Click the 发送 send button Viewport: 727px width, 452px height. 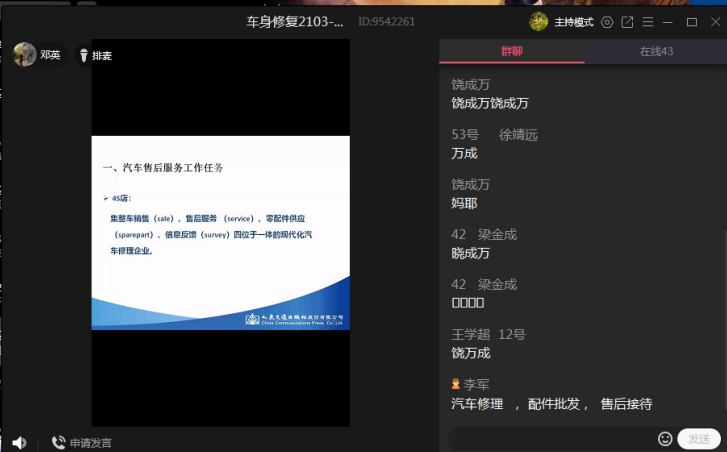[699, 439]
